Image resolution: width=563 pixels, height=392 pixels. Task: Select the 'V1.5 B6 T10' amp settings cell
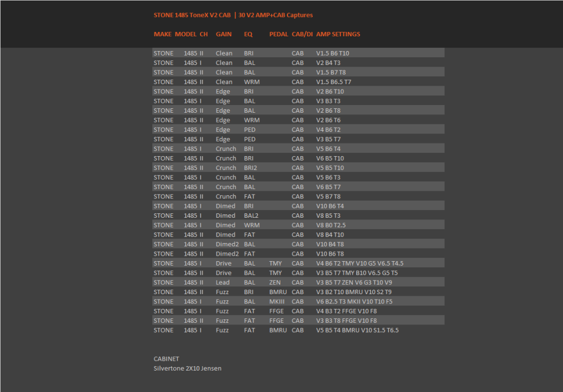(333, 53)
